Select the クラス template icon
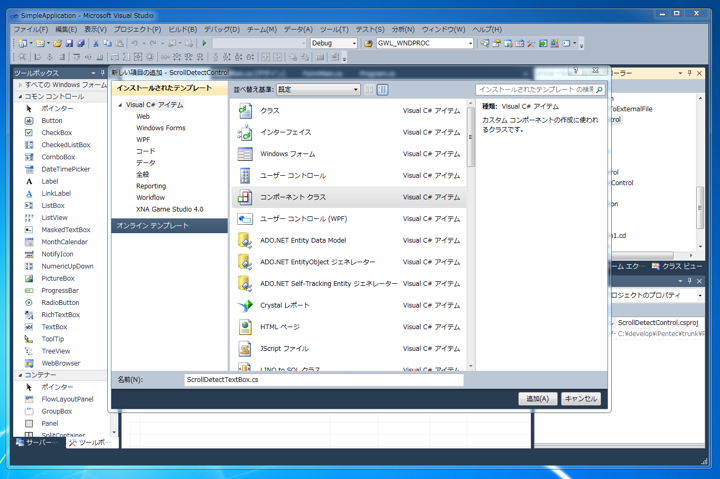 pyautogui.click(x=245, y=111)
